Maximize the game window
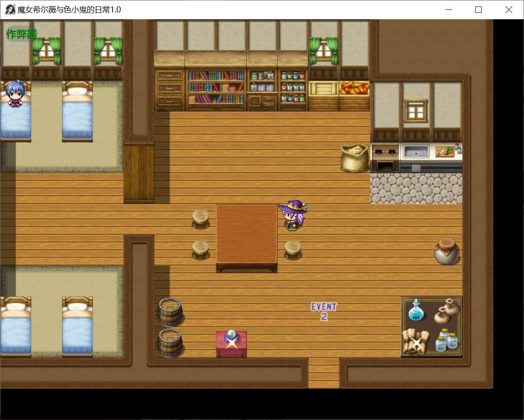The height and width of the screenshot is (420, 524). pos(479,9)
